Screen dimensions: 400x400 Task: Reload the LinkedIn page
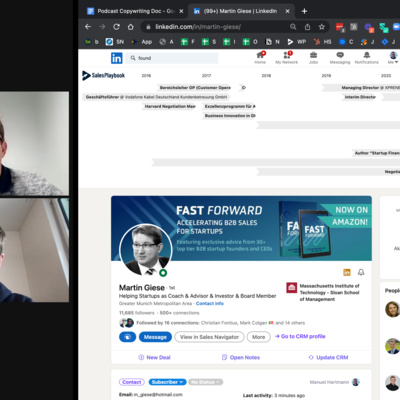click(x=116, y=27)
